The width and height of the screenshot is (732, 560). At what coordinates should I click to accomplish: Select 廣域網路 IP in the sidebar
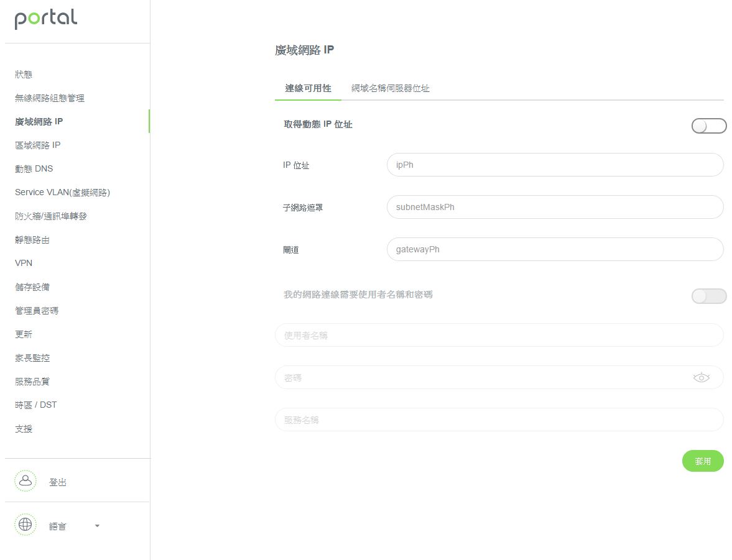click(39, 122)
